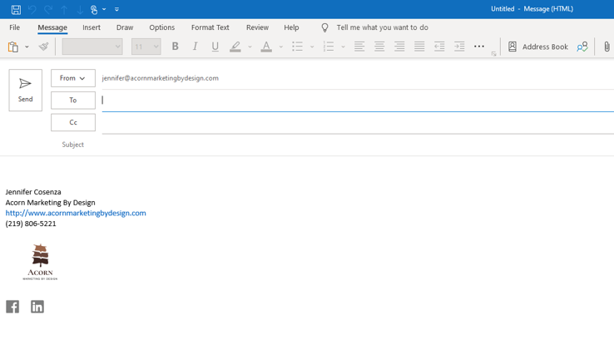
Task: Open the Format Text tab
Action: pos(210,27)
